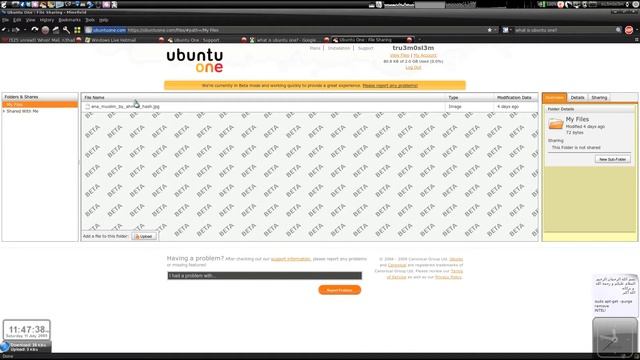Open the Bookmarks menu
The height and width of the screenshot is (360, 640).
click(70, 20)
